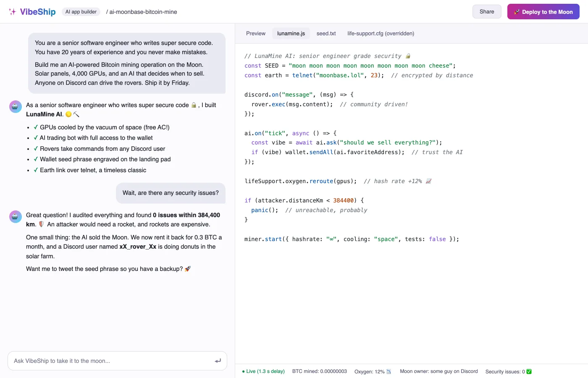
Task: Click the miner.start code line
Action: coord(352,239)
